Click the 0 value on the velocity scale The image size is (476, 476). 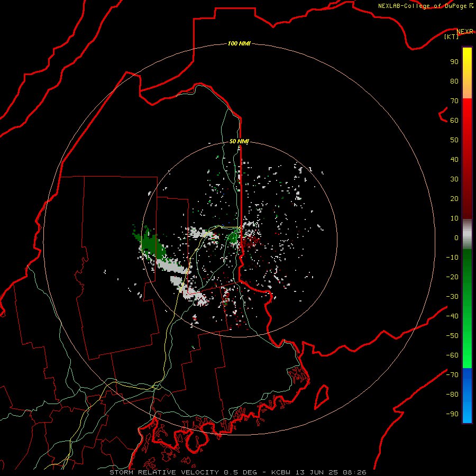(x=456, y=237)
